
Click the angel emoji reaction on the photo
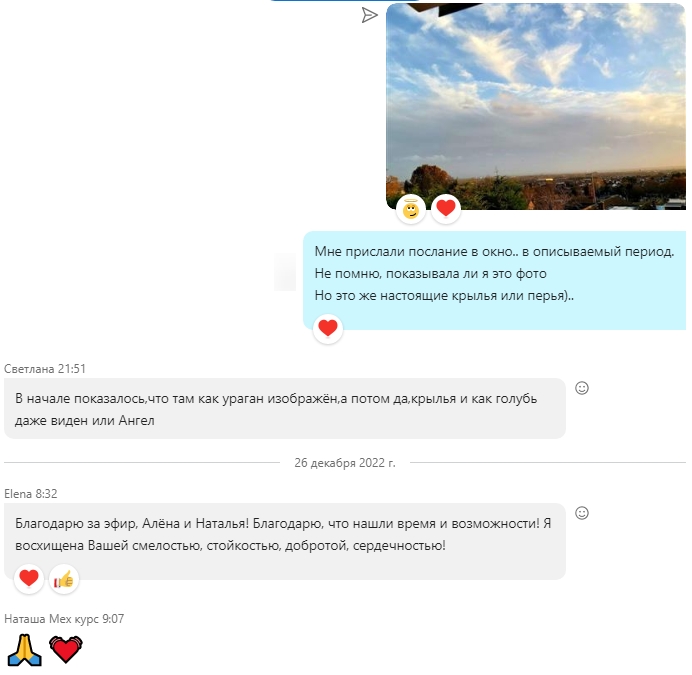[411, 209]
